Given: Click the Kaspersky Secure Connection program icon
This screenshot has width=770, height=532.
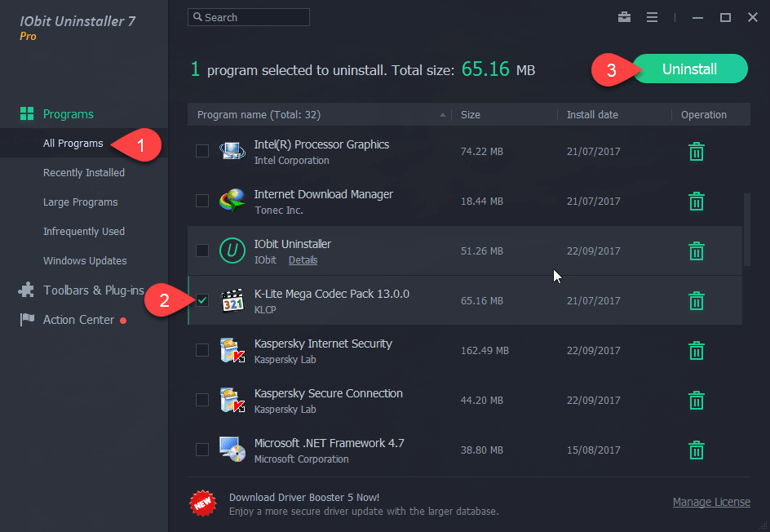Looking at the screenshot, I should [x=232, y=400].
